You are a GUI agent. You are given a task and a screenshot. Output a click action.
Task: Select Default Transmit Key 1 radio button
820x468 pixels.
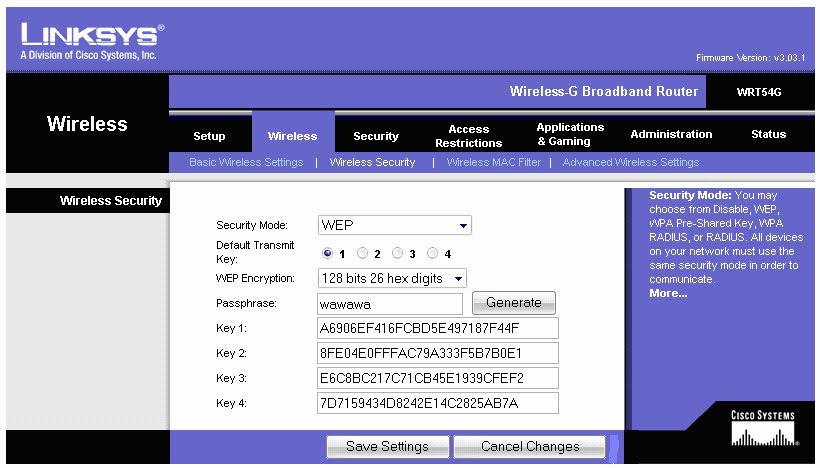tap(327, 253)
